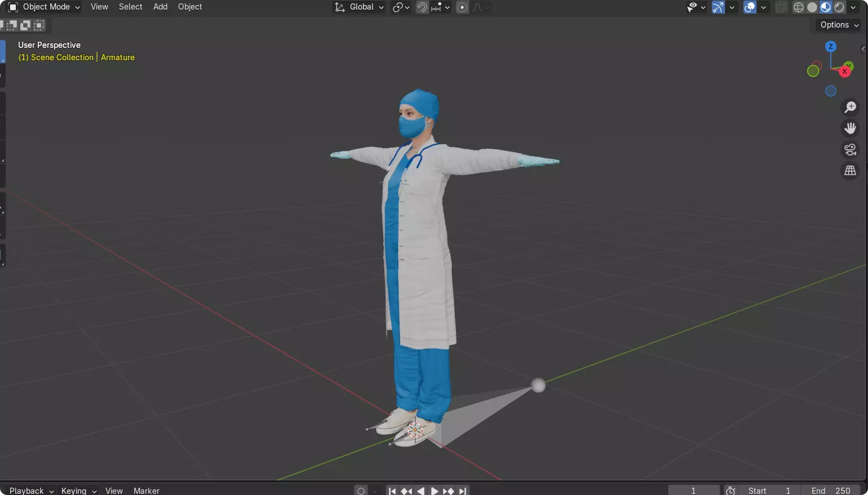
Task: Click the End frame field
Action: click(831, 490)
